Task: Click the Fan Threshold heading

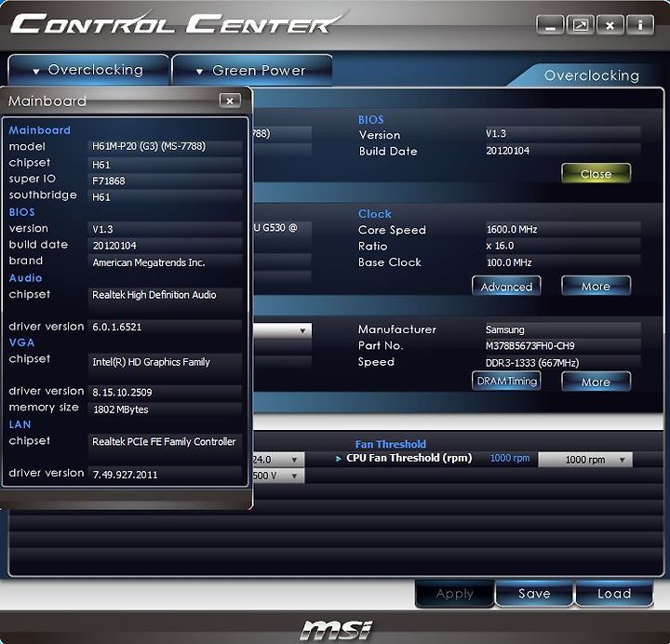Action: pos(390,444)
